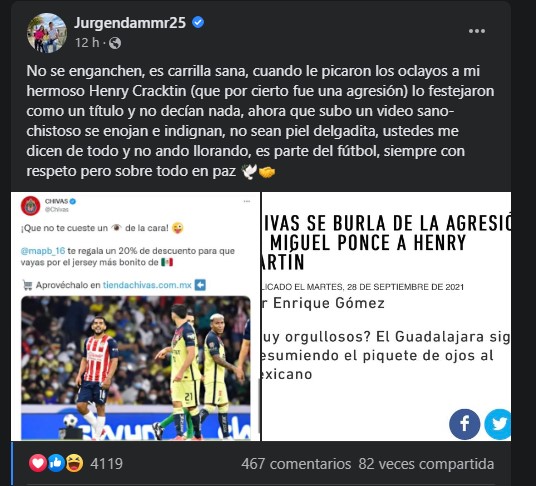Click the three-dot menu inside Chivas tweet
536x486 pixels.
click(247, 201)
